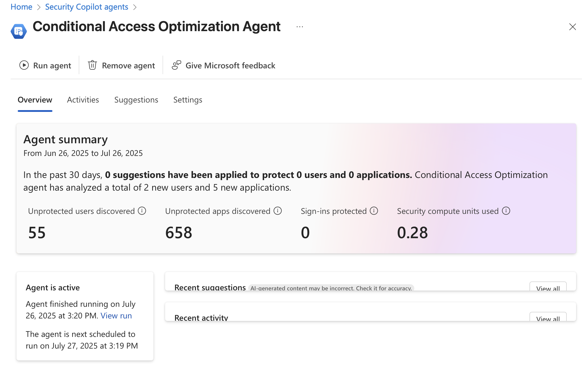This screenshot has height=365, width=588.
Task: Open the Settings tab
Action: pyautogui.click(x=188, y=100)
